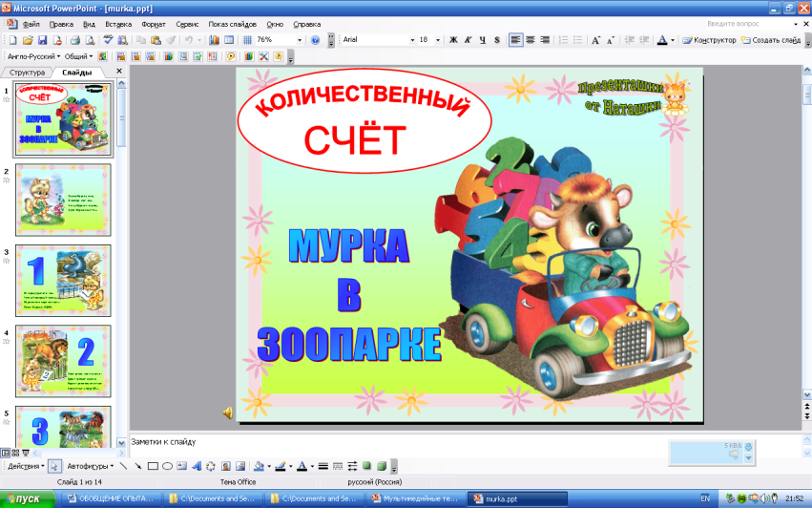Select slide 3 thumbnail in panel
This screenshot has height=508, width=812.
coord(62,280)
